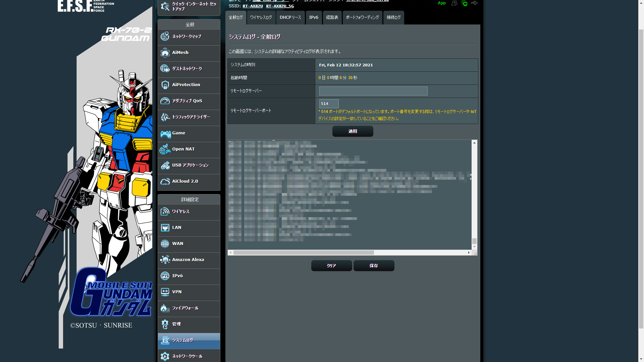Switch to the DHCPリース tab

tap(290, 17)
